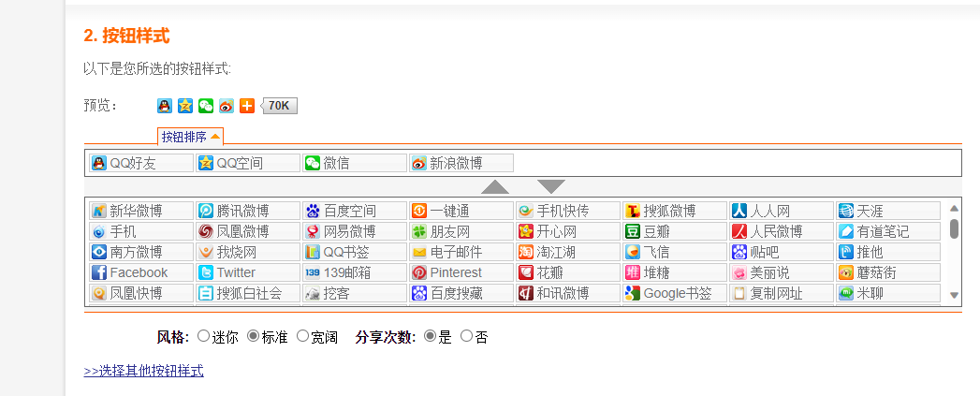Select the 标准 style radio button
This screenshot has width=980, height=396.
(x=253, y=336)
